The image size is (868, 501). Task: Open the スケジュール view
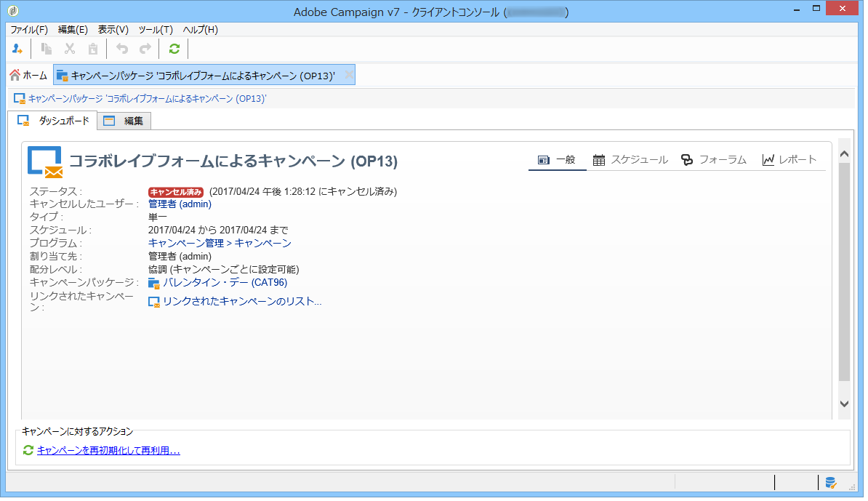pyautogui.click(x=630, y=160)
